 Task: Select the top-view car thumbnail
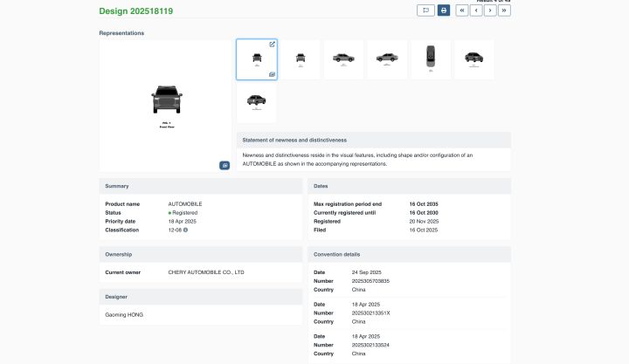(431, 59)
